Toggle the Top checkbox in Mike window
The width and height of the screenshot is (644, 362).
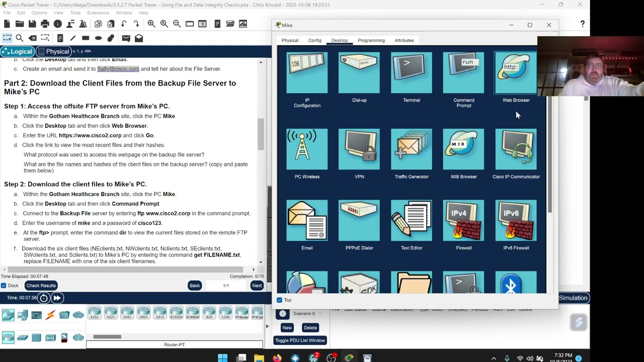pos(279,300)
